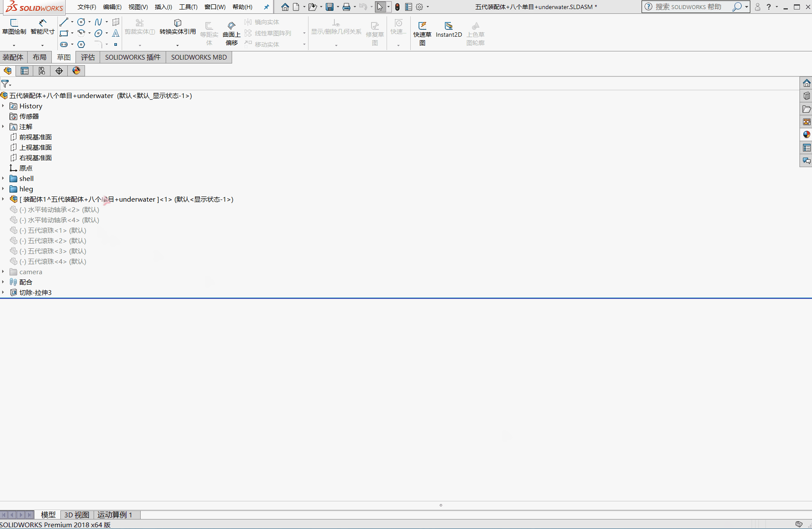Open the DisplayManager tab
Screen dimensions: 812x529
click(x=76, y=71)
